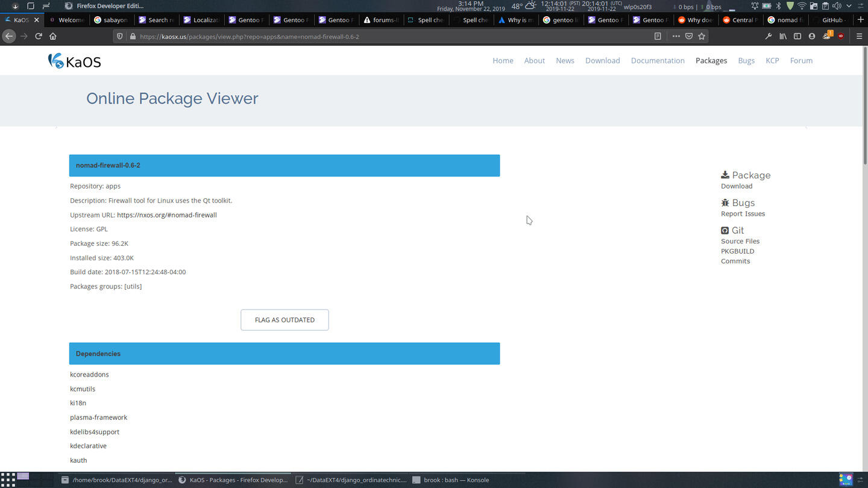Open the battery indicator tray icon

click(x=767, y=6)
